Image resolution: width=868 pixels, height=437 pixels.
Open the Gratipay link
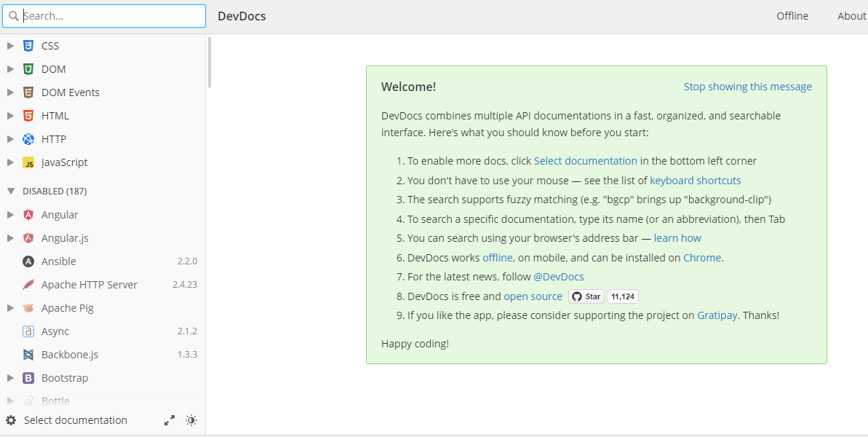(x=717, y=315)
